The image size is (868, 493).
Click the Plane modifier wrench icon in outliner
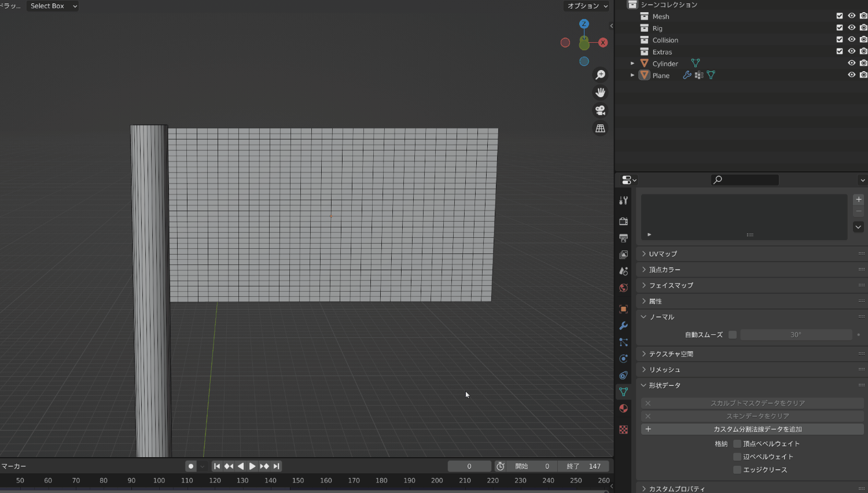687,75
